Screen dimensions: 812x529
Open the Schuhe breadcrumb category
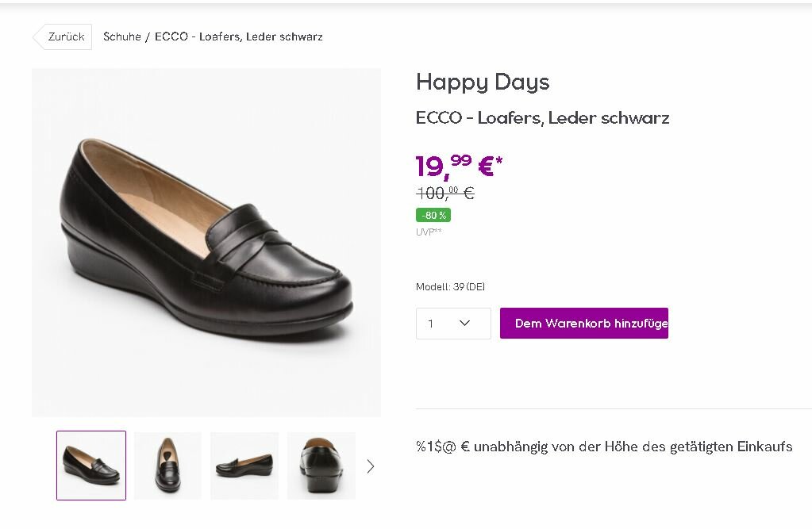[122, 37]
